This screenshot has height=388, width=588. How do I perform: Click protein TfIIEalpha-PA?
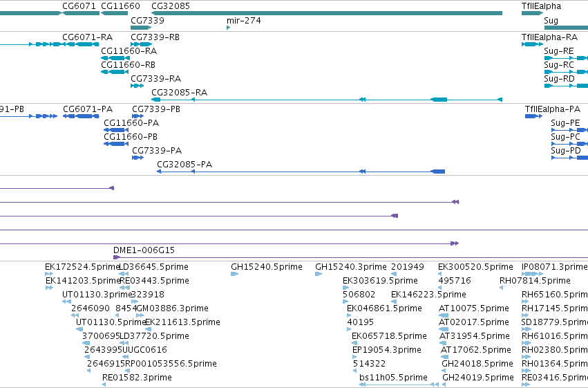552,109
